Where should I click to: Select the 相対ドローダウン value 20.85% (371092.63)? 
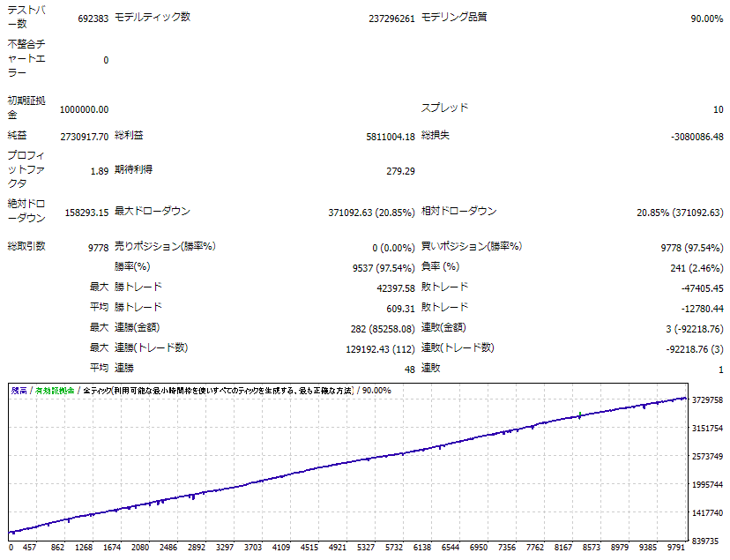point(680,213)
